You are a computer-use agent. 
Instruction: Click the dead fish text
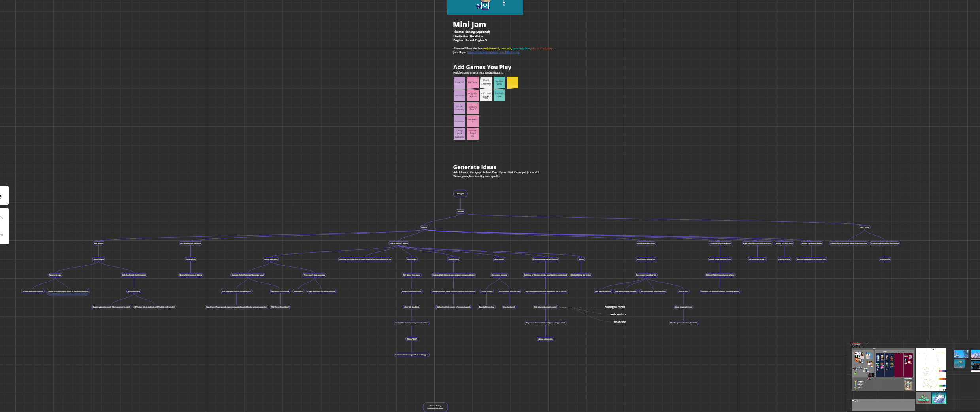click(x=620, y=322)
